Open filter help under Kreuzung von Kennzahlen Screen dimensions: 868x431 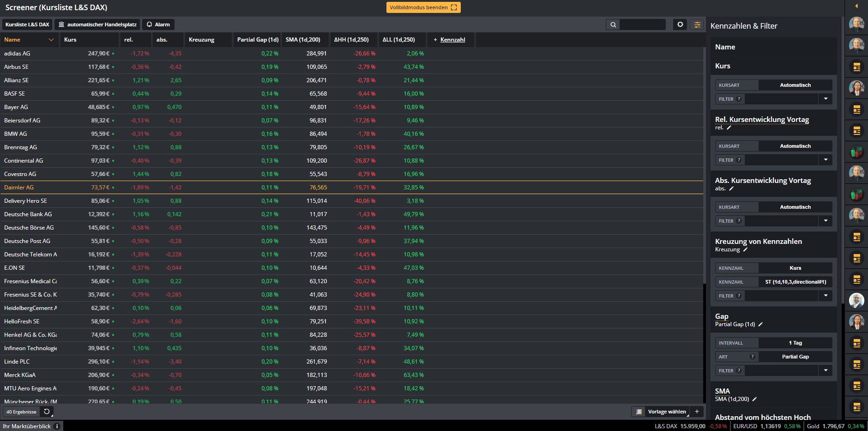click(x=739, y=296)
